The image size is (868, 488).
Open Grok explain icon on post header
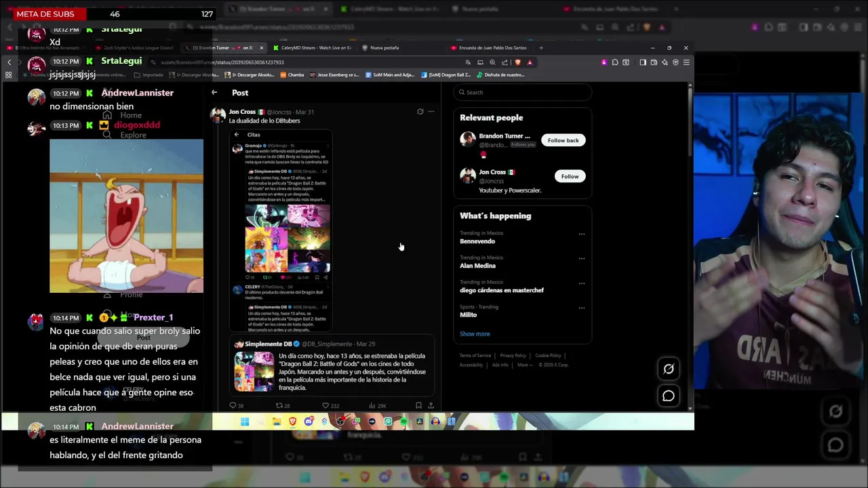point(420,111)
